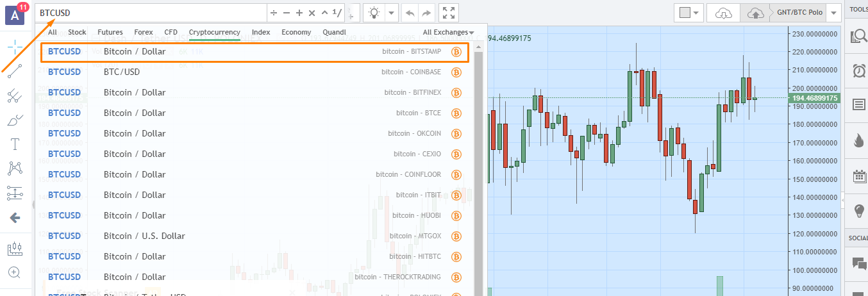The height and width of the screenshot is (296, 868).
Task: Toggle fullscreen mode for the chart
Action: [x=449, y=13]
